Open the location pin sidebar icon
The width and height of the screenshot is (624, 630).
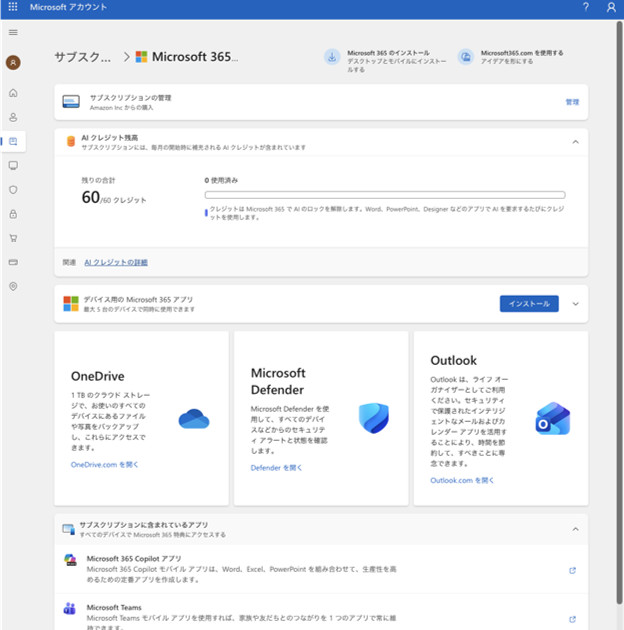tap(13, 286)
